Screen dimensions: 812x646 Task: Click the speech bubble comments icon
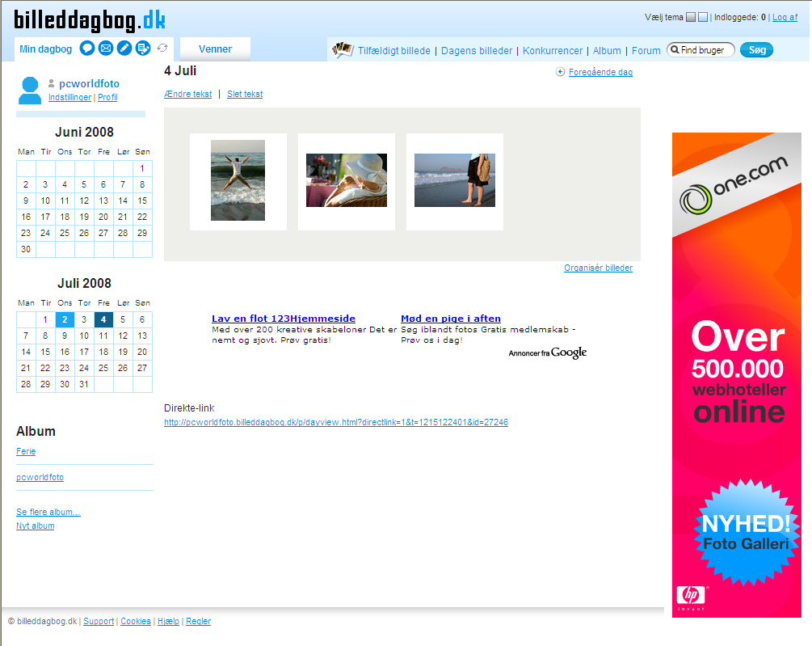pos(87,49)
